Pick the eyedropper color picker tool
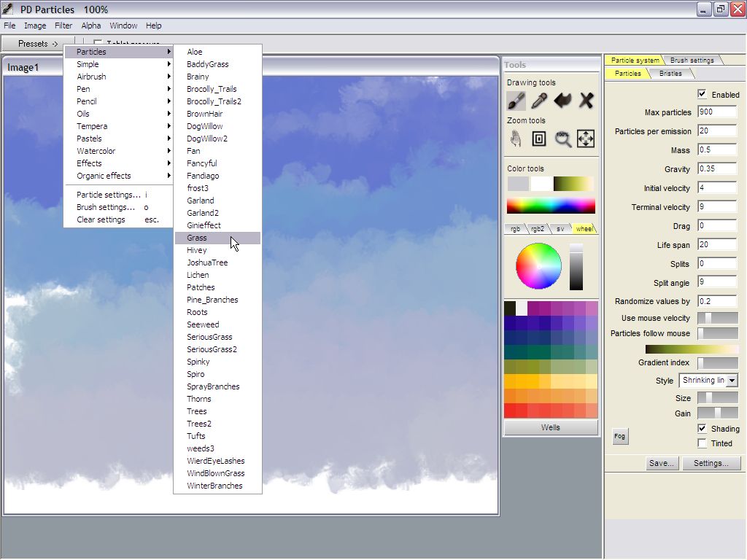Viewport: 747px width, 560px height. click(x=539, y=101)
